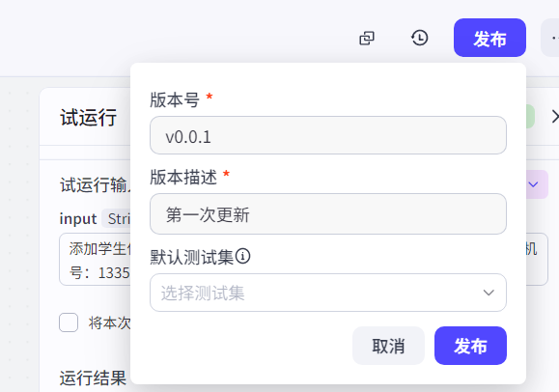Open the more options ellipsis button
The image size is (559, 392).
coord(551,38)
